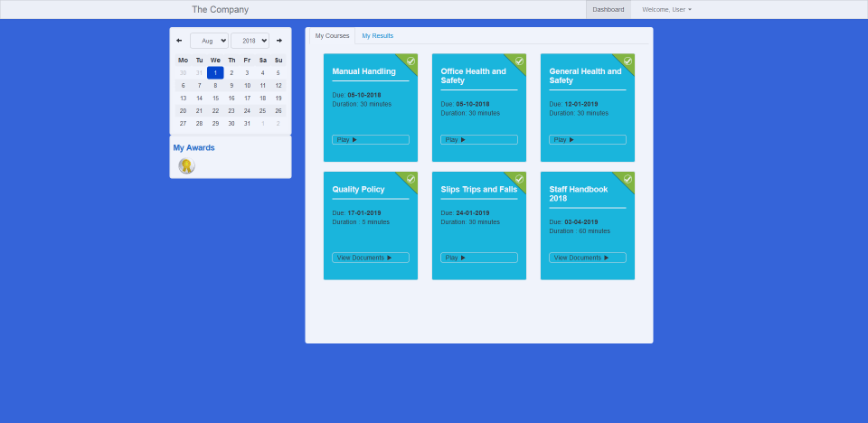Play the Office Health and Safety course
Screen dimensions: 868x423
[479, 139]
